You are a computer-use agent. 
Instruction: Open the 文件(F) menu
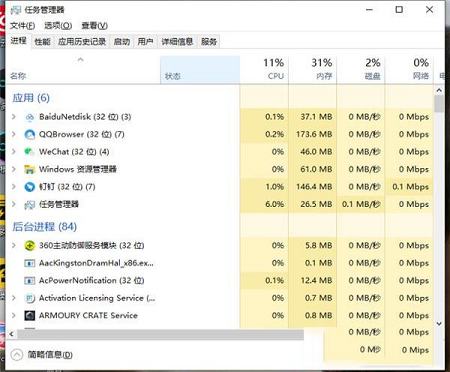point(22,26)
